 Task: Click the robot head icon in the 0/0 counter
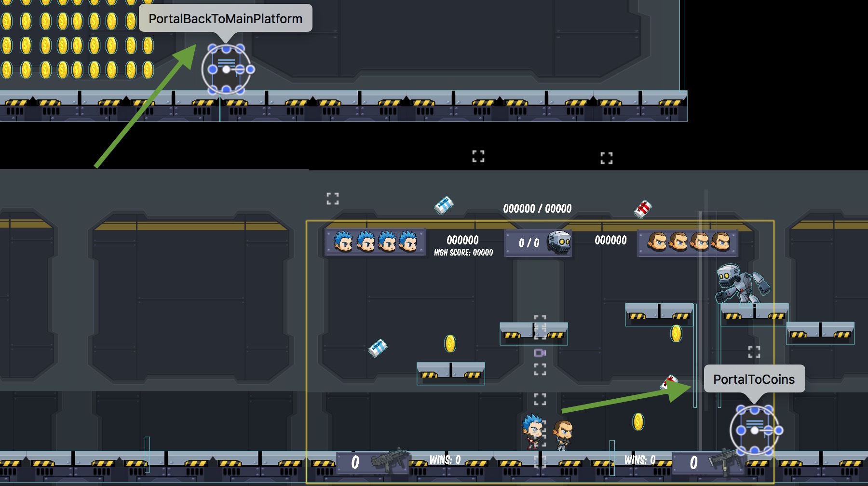coord(560,242)
